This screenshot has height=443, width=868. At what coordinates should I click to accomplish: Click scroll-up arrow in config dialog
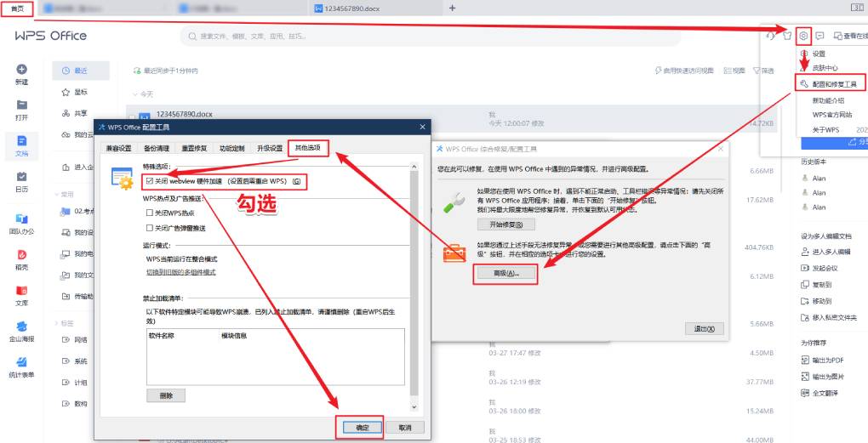click(x=414, y=167)
